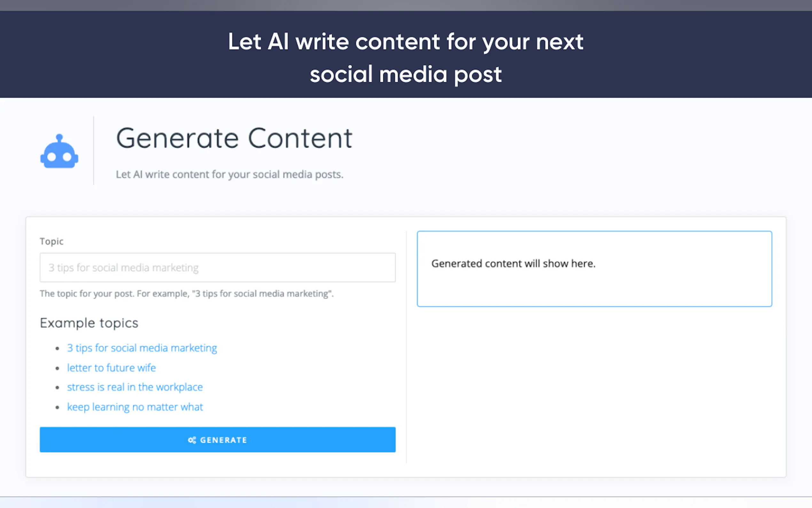
Task: Focus the Topic input field
Action: pyautogui.click(x=217, y=267)
